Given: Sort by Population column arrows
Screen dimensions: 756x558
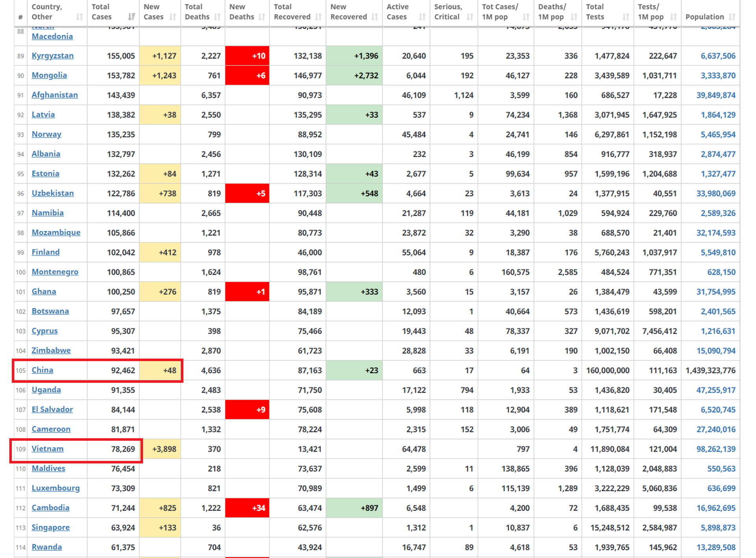Looking at the screenshot, I should (x=732, y=17).
